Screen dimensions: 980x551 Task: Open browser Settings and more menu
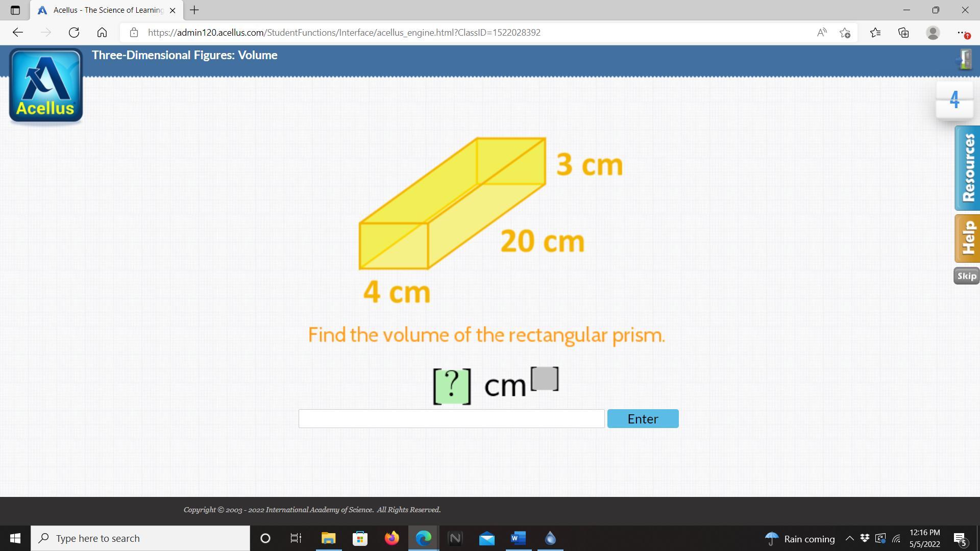962,33
